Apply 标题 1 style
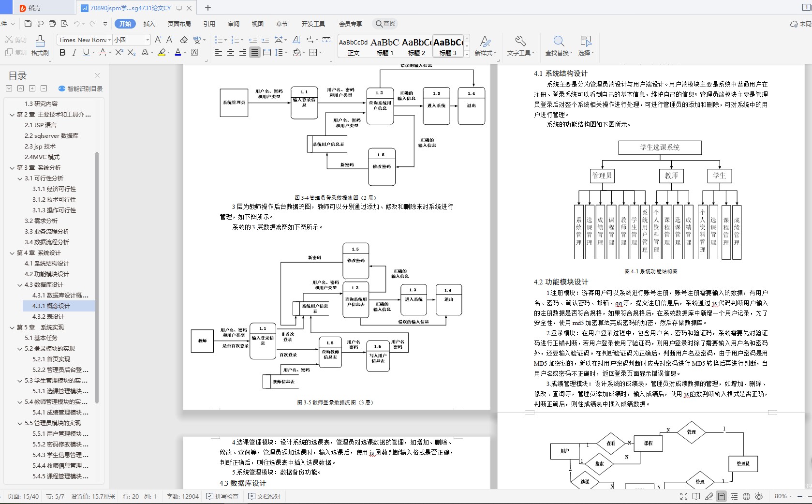Screen dimensions: 812x504 pyautogui.click(x=385, y=46)
